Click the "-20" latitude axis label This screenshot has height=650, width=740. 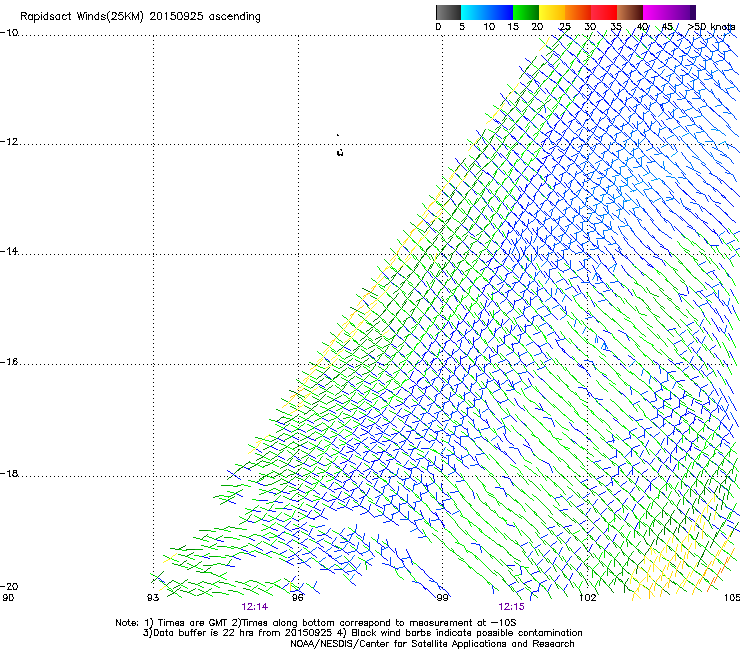click(x=9, y=586)
